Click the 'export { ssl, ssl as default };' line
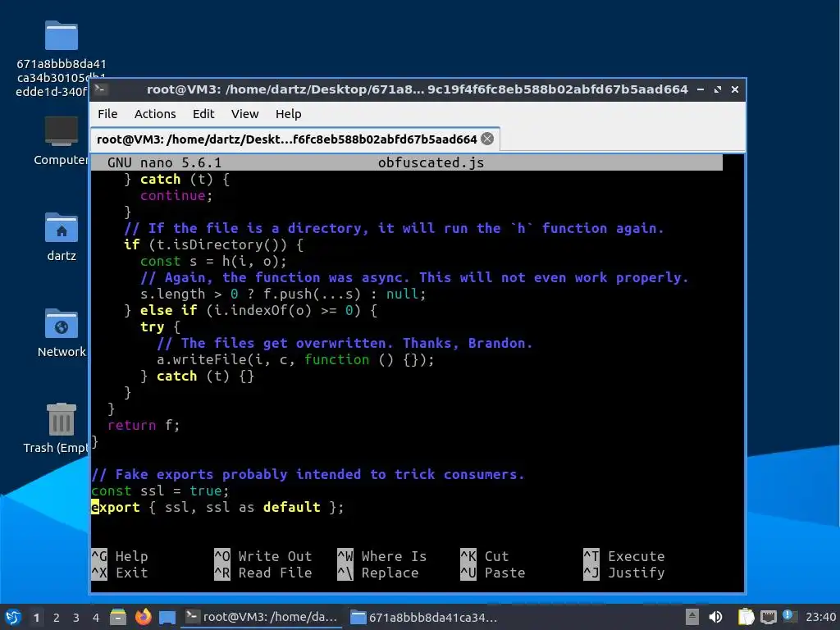Image resolution: width=840 pixels, height=630 pixels. coord(217,507)
